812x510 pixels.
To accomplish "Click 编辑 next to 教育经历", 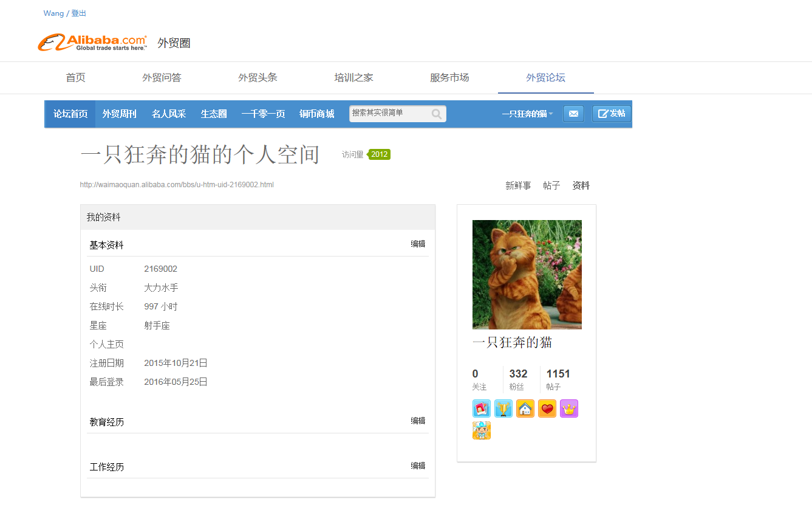I will [418, 421].
